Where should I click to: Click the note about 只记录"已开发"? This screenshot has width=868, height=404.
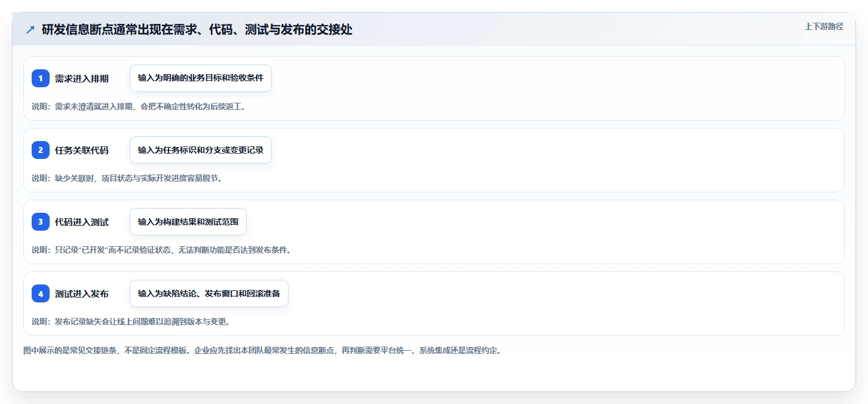(x=161, y=250)
